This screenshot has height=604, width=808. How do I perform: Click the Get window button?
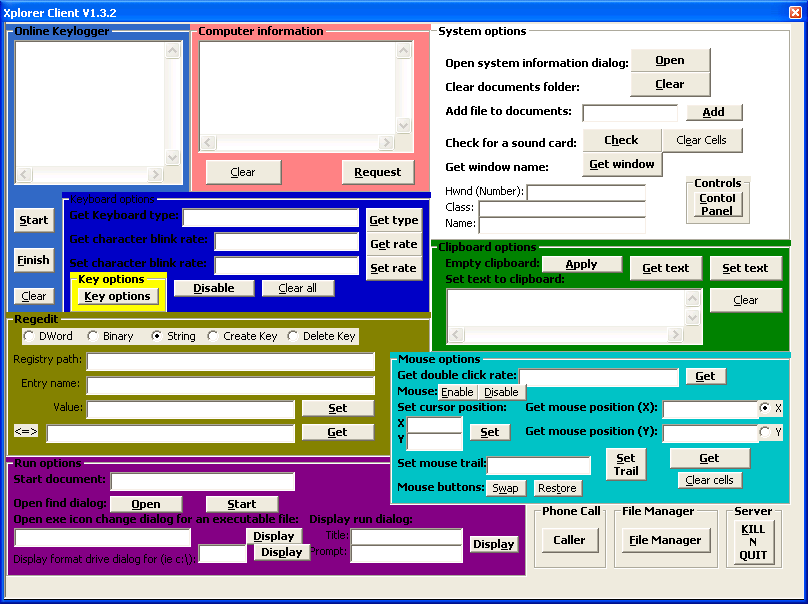coord(621,164)
